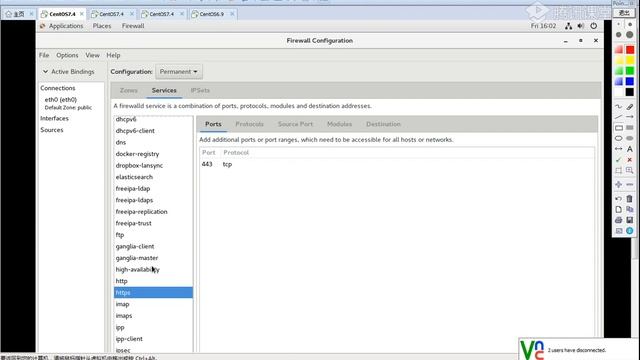Click the minus decrease icon in palette
The image size is (640, 360).
coord(630,184)
